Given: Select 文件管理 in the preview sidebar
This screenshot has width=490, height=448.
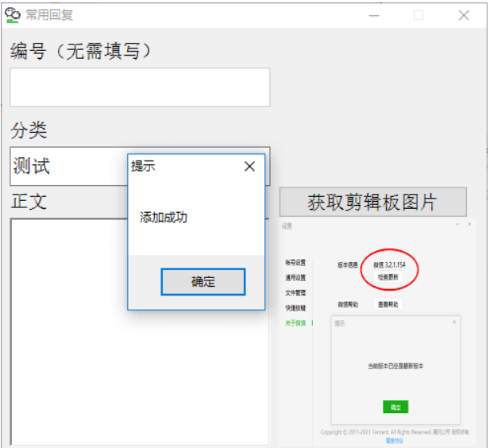Looking at the screenshot, I should click(x=295, y=293).
